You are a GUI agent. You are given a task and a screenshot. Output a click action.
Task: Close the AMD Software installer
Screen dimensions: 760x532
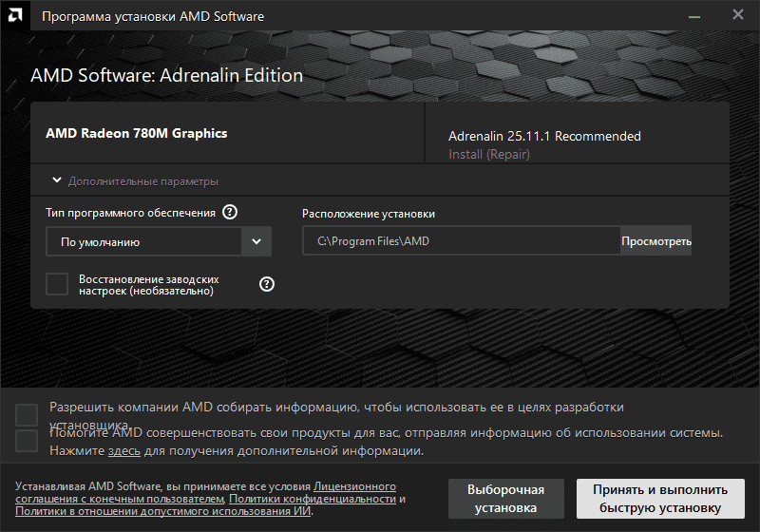(738, 15)
